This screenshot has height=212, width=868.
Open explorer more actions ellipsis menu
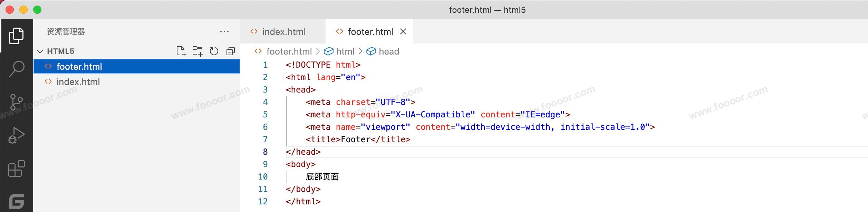coord(224,32)
